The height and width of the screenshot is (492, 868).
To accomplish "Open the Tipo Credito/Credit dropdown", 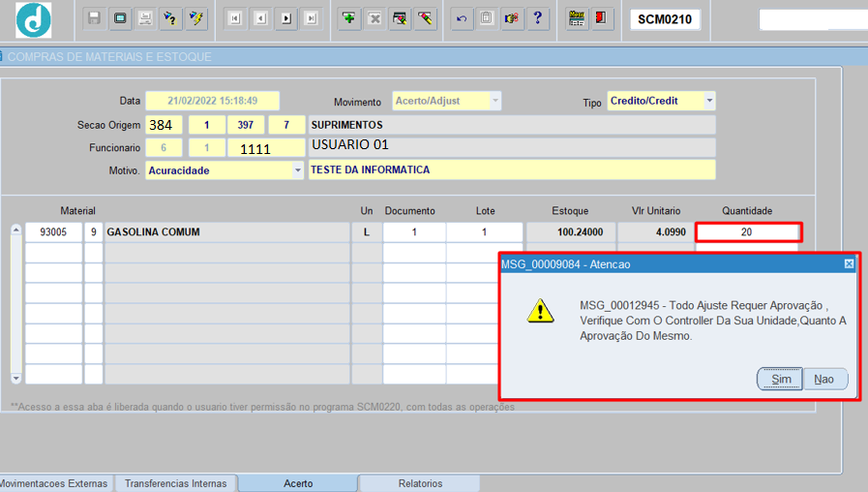I will pos(709,101).
